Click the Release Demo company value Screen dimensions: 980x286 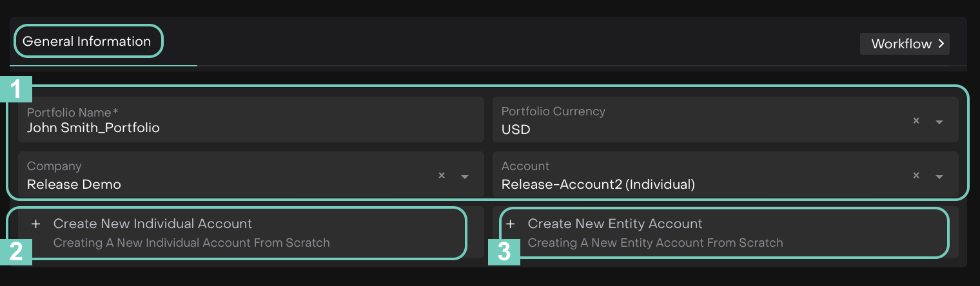click(73, 184)
